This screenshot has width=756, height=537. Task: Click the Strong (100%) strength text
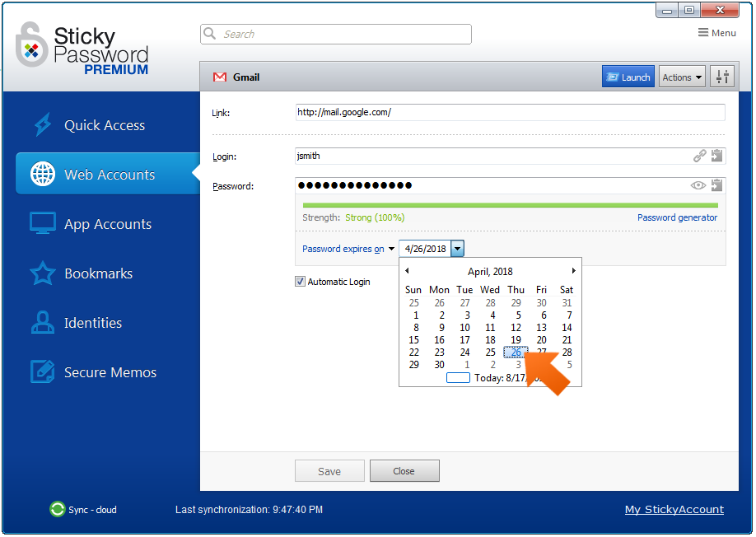[375, 217]
